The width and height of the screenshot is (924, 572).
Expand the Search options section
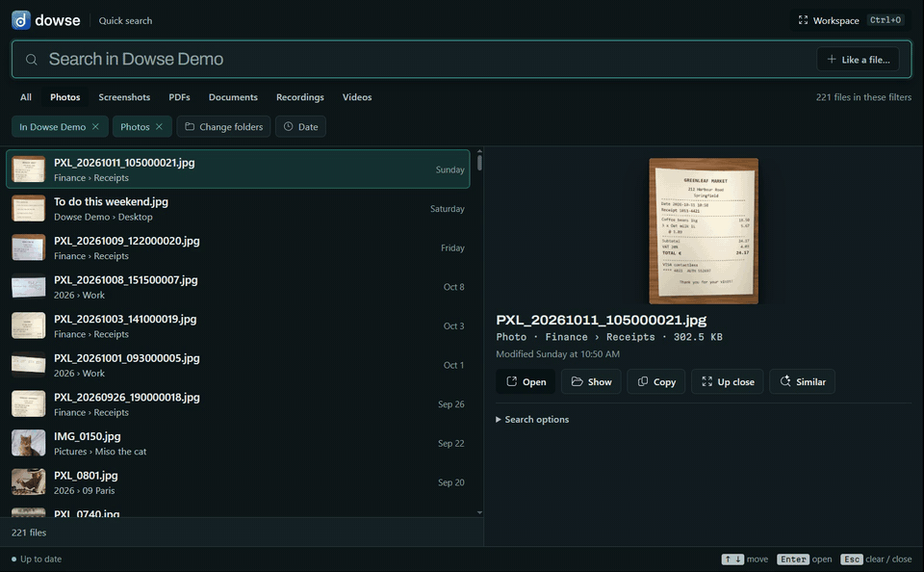click(x=532, y=419)
